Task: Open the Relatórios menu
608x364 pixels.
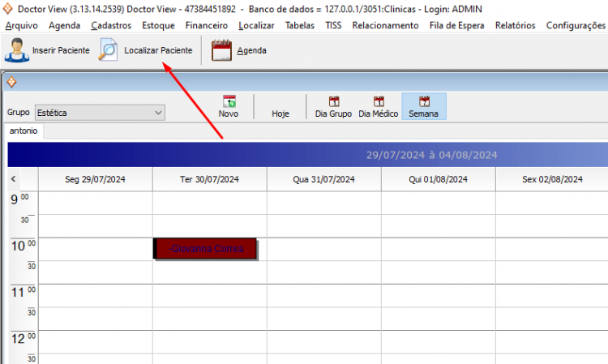Action: 515,25
